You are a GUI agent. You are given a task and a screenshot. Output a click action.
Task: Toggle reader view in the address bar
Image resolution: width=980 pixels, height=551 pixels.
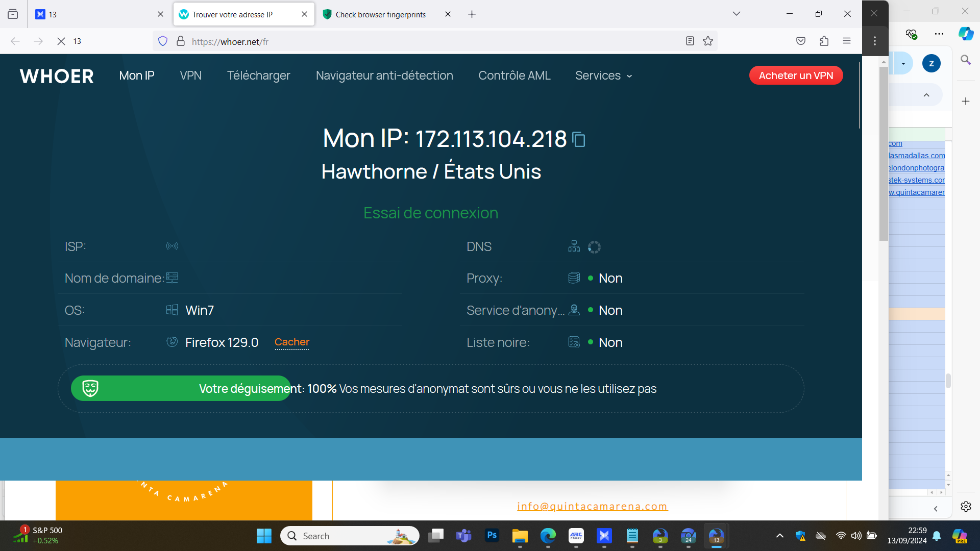pyautogui.click(x=690, y=41)
